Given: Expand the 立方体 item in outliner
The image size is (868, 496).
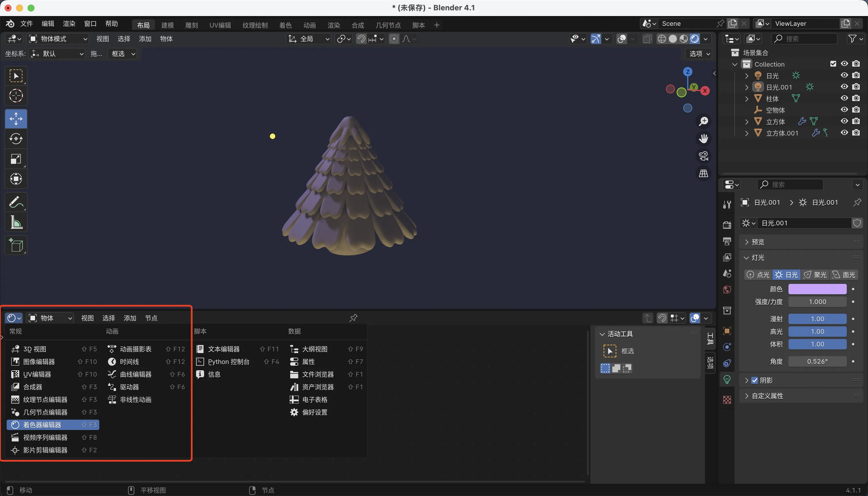Looking at the screenshot, I should click(x=747, y=122).
